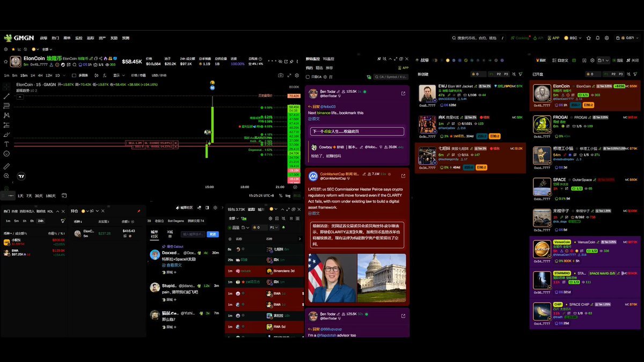Select the 4H chart timeframe
The width and height of the screenshot is (644, 362).
(40, 75)
